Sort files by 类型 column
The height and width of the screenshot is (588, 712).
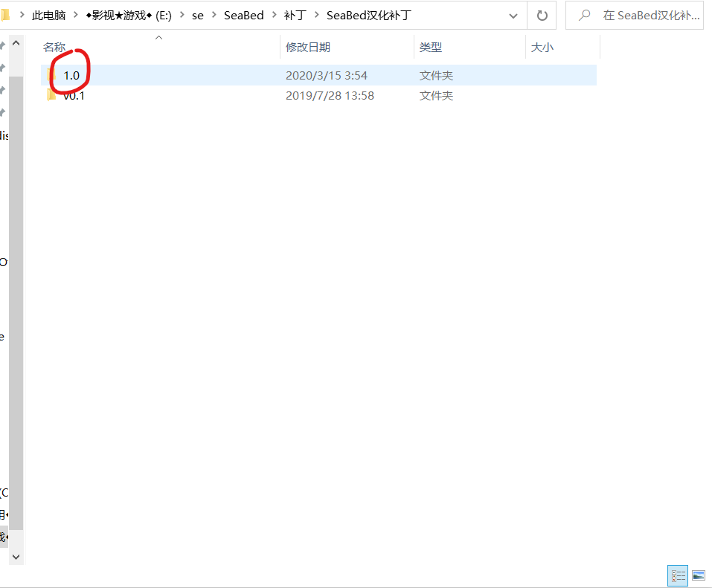[431, 47]
